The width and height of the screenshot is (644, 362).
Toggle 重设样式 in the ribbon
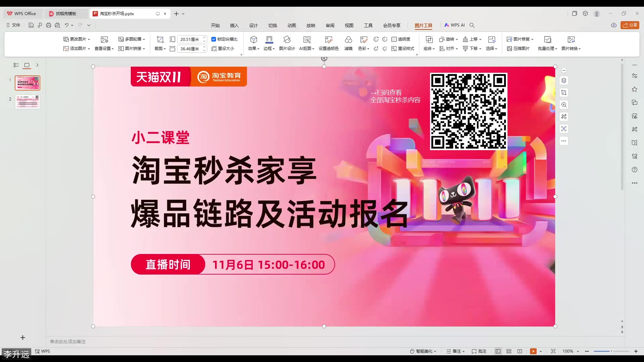[403, 48]
